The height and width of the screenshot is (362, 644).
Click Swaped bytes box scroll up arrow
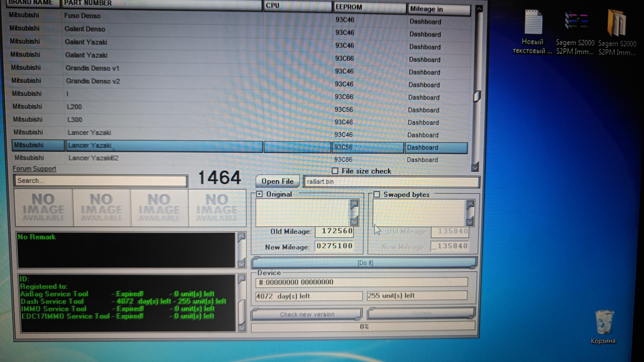point(470,204)
